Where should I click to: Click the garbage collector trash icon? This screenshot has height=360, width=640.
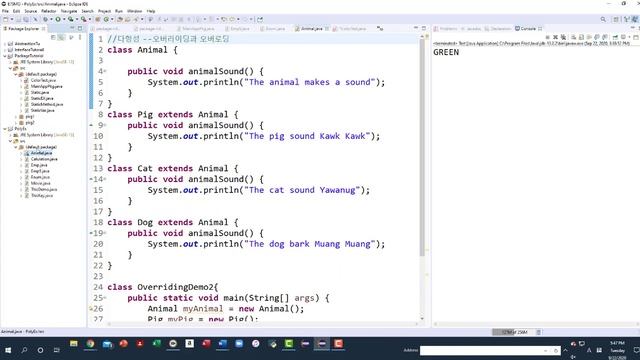(538, 332)
